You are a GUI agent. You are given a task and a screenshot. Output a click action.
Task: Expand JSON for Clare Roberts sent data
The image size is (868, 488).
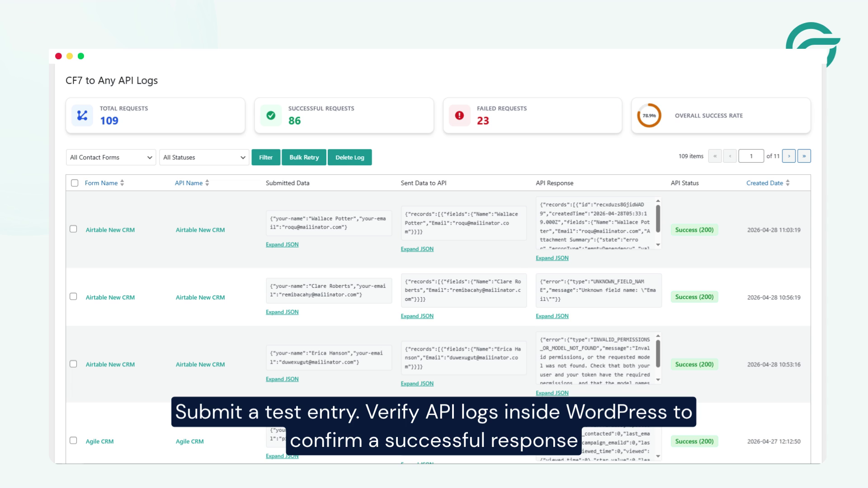coord(417,316)
